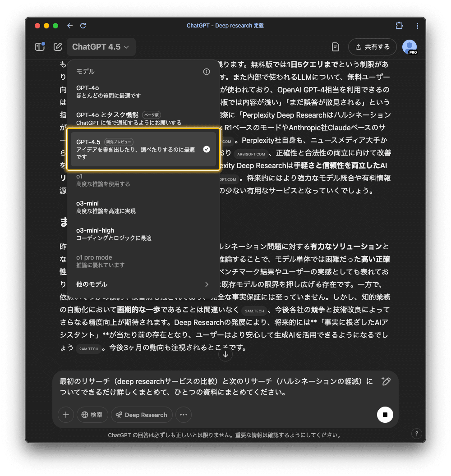Open the canvas document icon near 共有する
The width and height of the screenshot is (451, 476).
pos(335,46)
